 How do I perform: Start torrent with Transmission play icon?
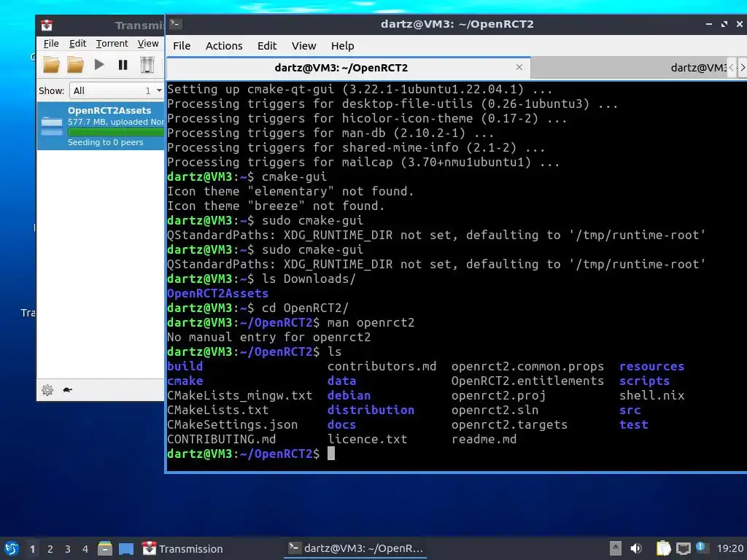[99, 64]
